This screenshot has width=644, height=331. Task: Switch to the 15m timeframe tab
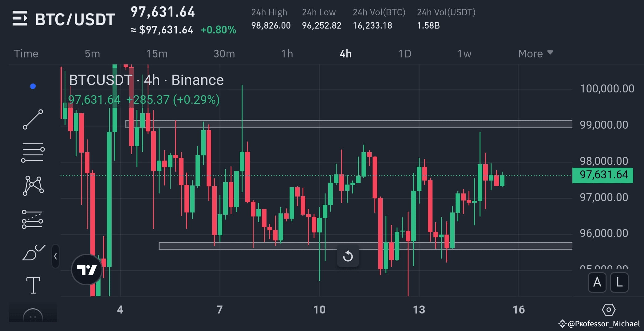coord(157,53)
